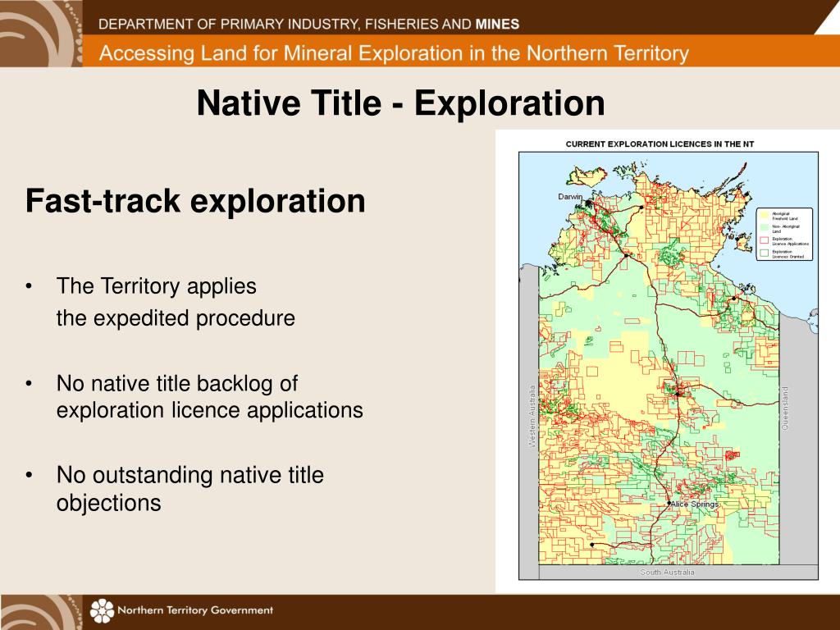The image size is (840, 630).
Task: Click the Alice Springs black dot marker
Action: pos(669,504)
